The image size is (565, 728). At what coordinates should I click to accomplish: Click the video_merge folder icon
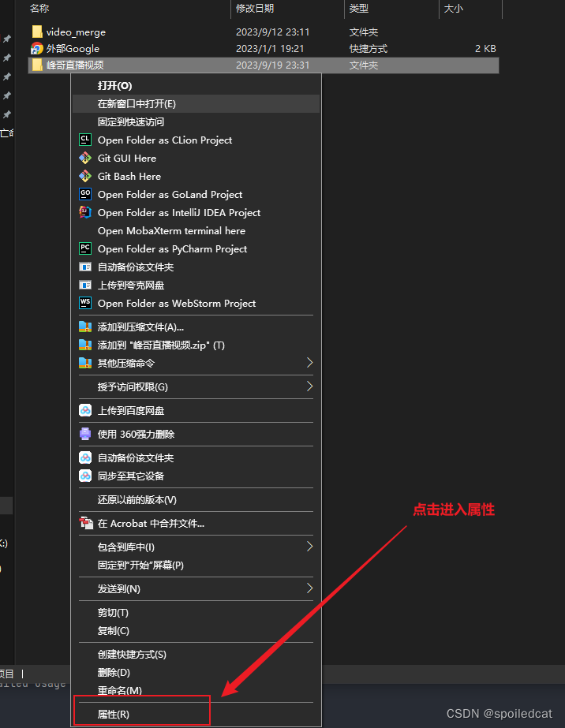[37, 32]
